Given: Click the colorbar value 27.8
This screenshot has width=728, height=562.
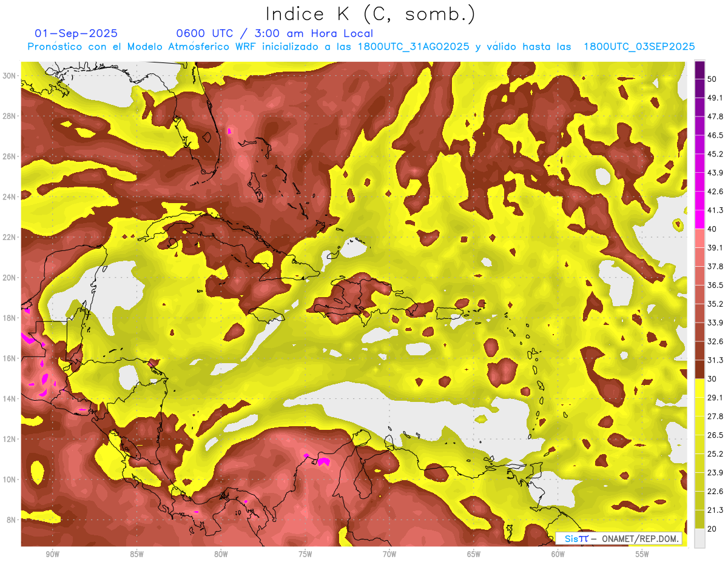Looking at the screenshot, I should pos(715,416).
